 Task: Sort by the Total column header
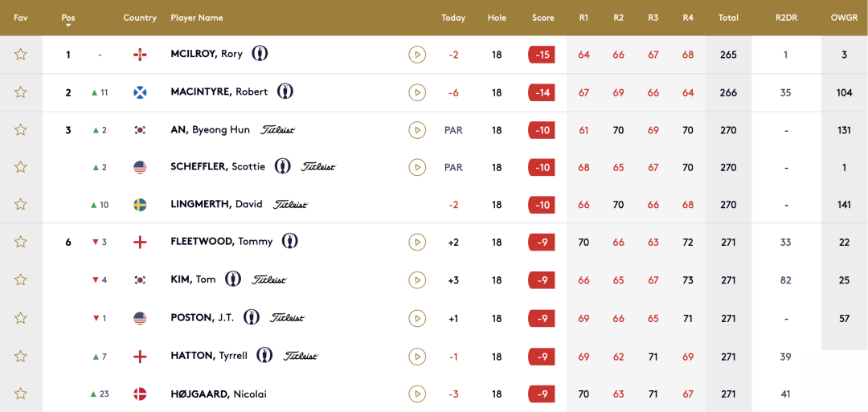[728, 18]
